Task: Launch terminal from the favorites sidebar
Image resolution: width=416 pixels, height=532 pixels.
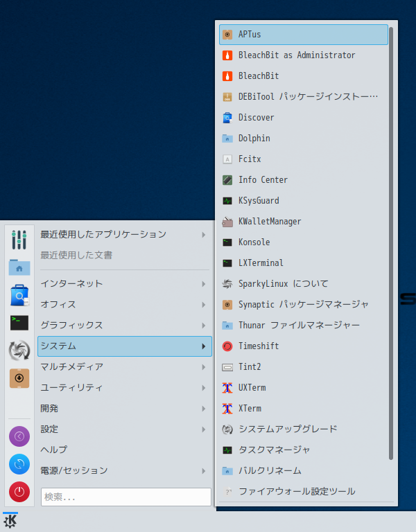Action: click(x=19, y=323)
